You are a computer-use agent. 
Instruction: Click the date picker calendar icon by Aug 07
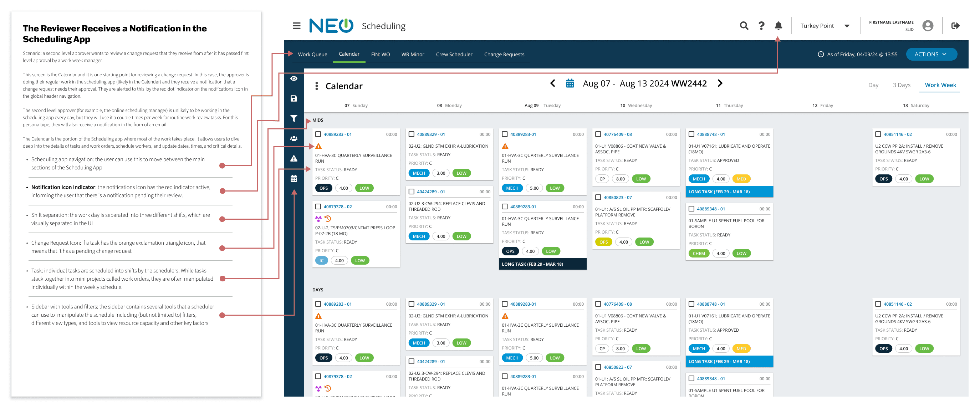pos(570,83)
